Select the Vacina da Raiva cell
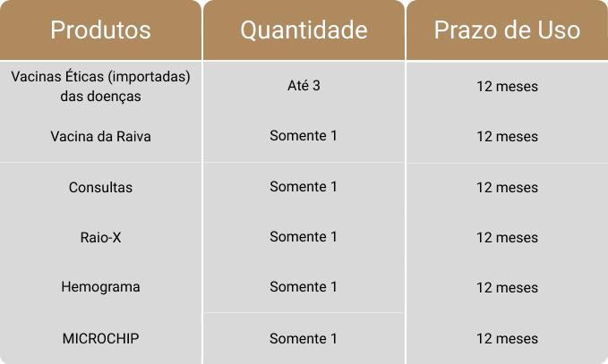608x364 pixels. (x=100, y=137)
